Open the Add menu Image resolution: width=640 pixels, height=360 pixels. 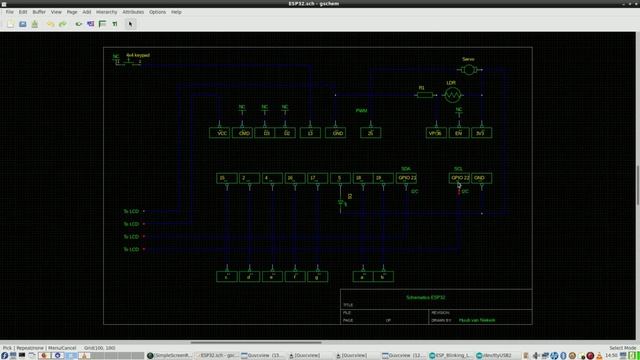pyautogui.click(x=87, y=12)
